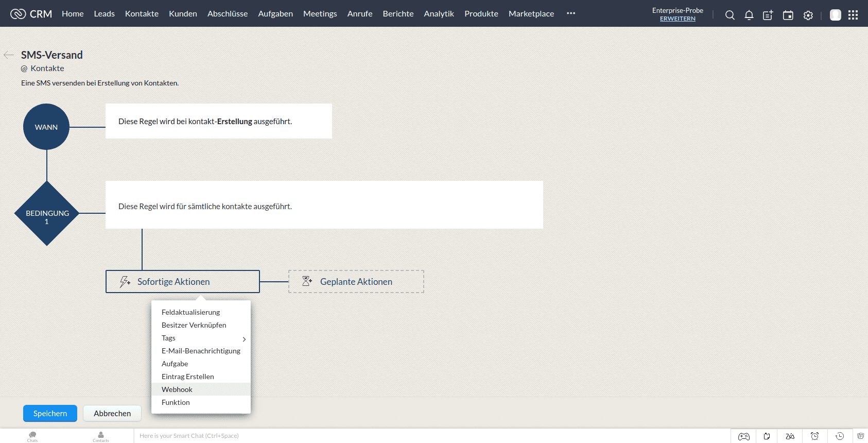Open the Sofortige Aktionen dropdown
This screenshot has width=868, height=443.
(182, 282)
